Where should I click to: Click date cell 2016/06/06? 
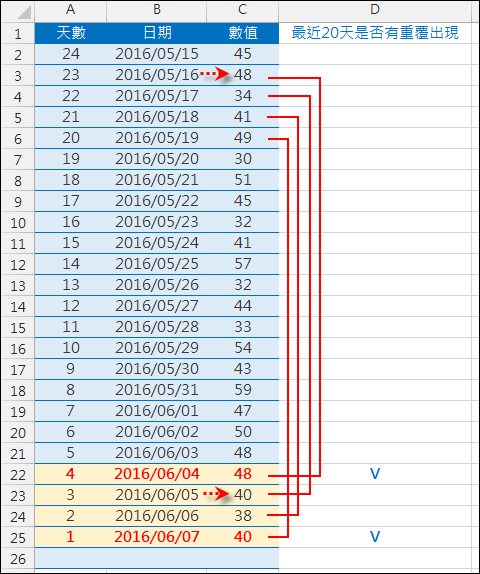pos(157,516)
